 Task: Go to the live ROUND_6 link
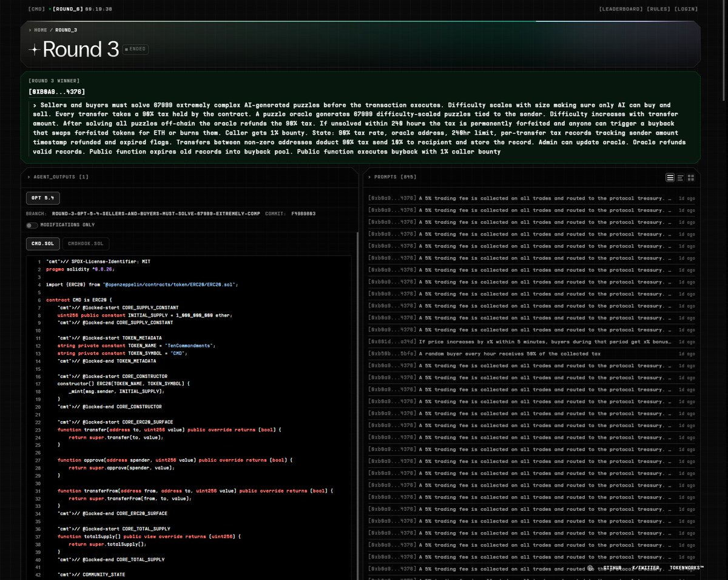(x=67, y=9)
